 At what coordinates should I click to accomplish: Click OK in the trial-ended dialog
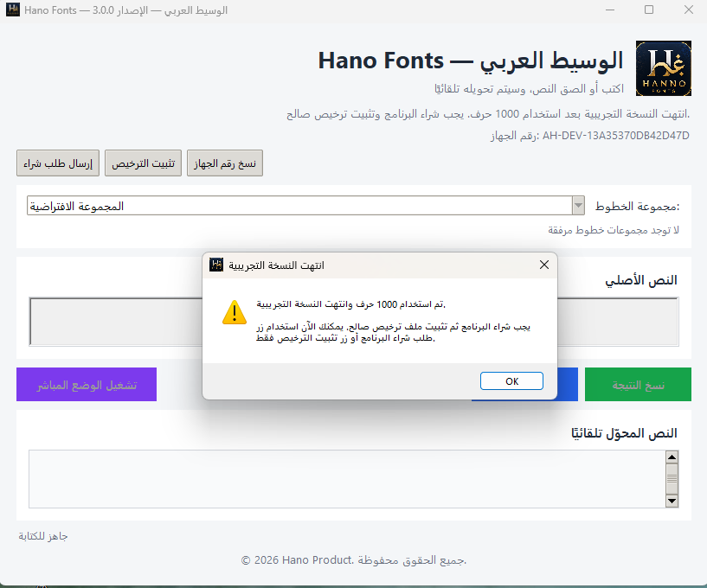(x=511, y=381)
